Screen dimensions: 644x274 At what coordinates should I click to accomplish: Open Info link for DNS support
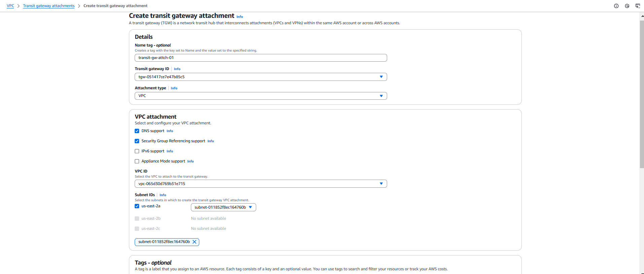coord(170,131)
